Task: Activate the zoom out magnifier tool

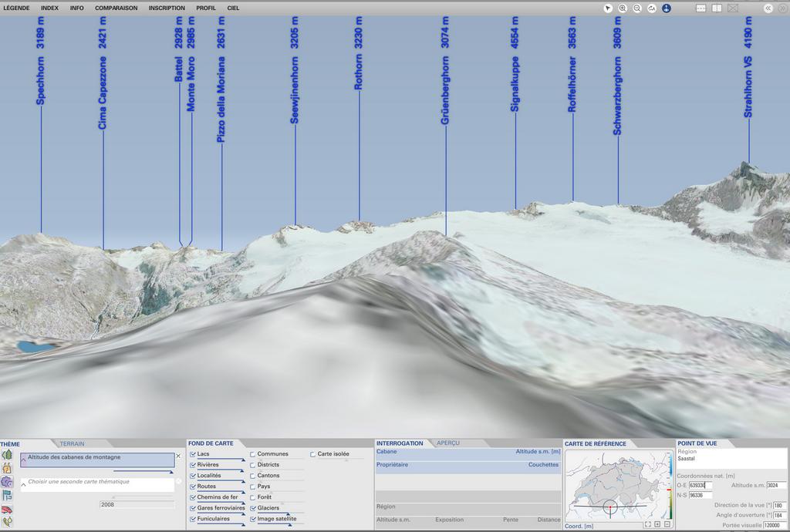Action: pyautogui.click(x=637, y=8)
